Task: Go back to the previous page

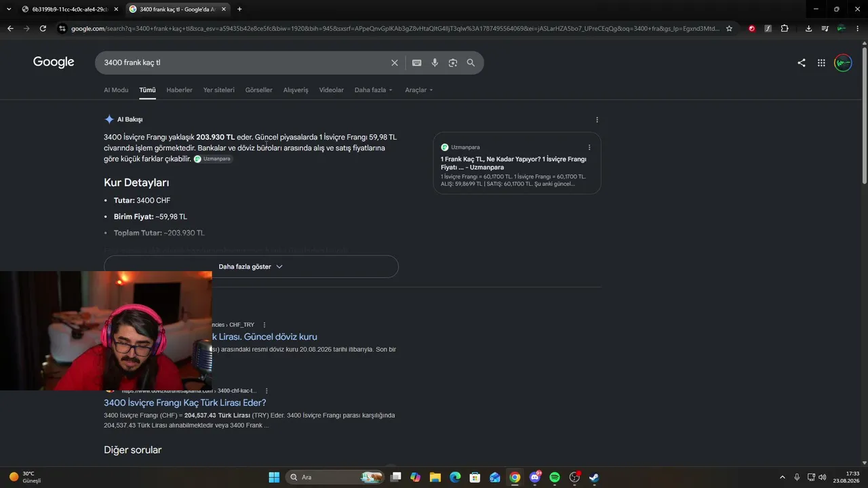Action: (x=10, y=28)
